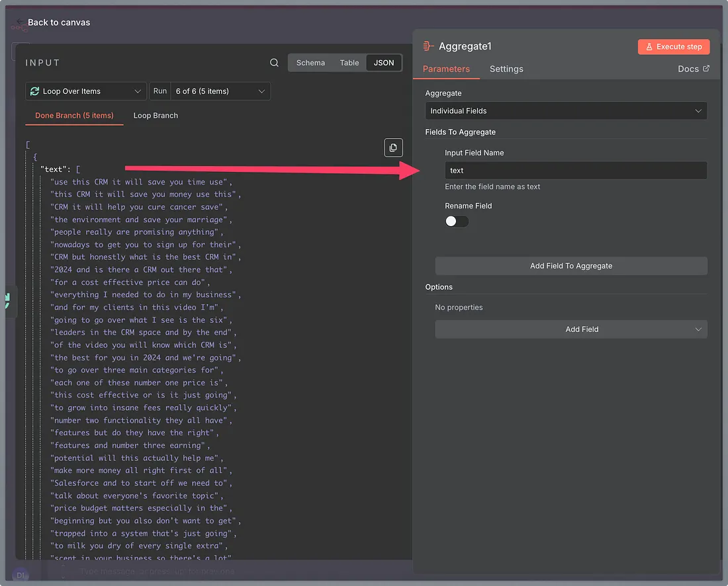
Task: Click the search icon in Input panel
Action: (x=274, y=63)
